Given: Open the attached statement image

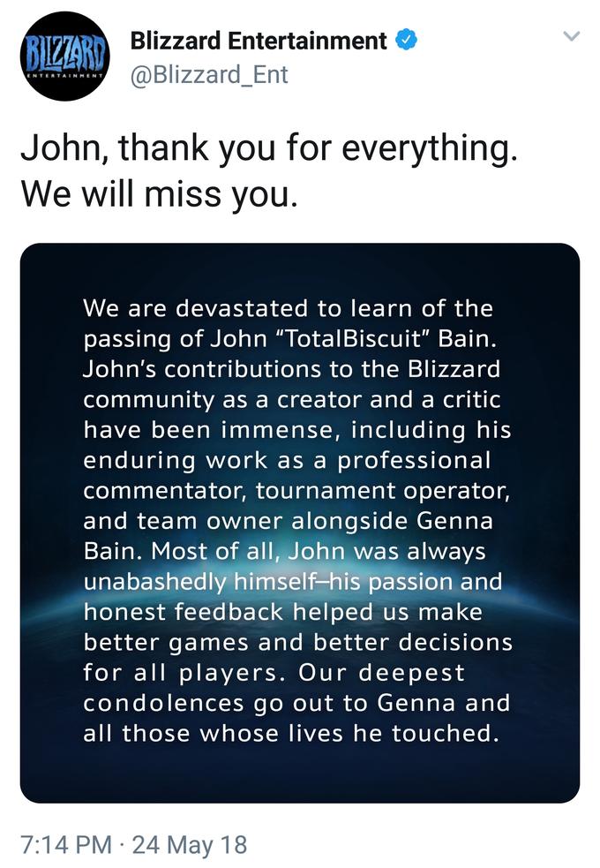Looking at the screenshot, I should pyautogui.click(x=300, y=523).
